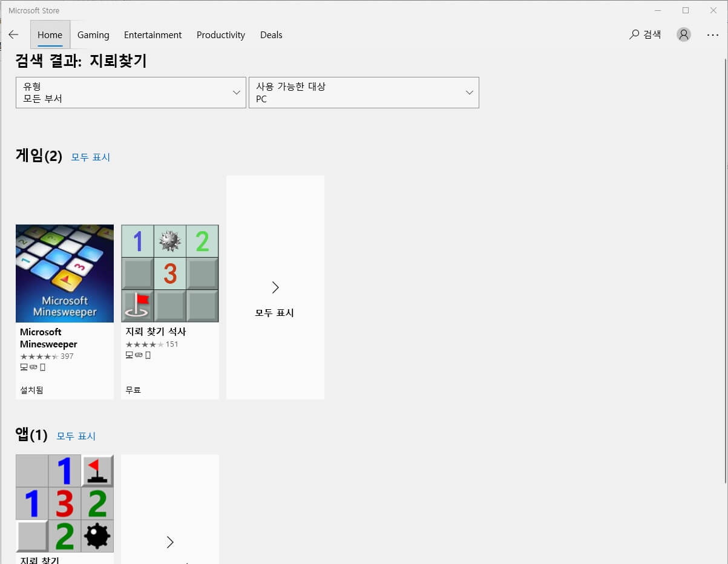The image size is (728, 564).
Task: Click the Microsoft Minesweeper title text
Action: tap(48, 338)
